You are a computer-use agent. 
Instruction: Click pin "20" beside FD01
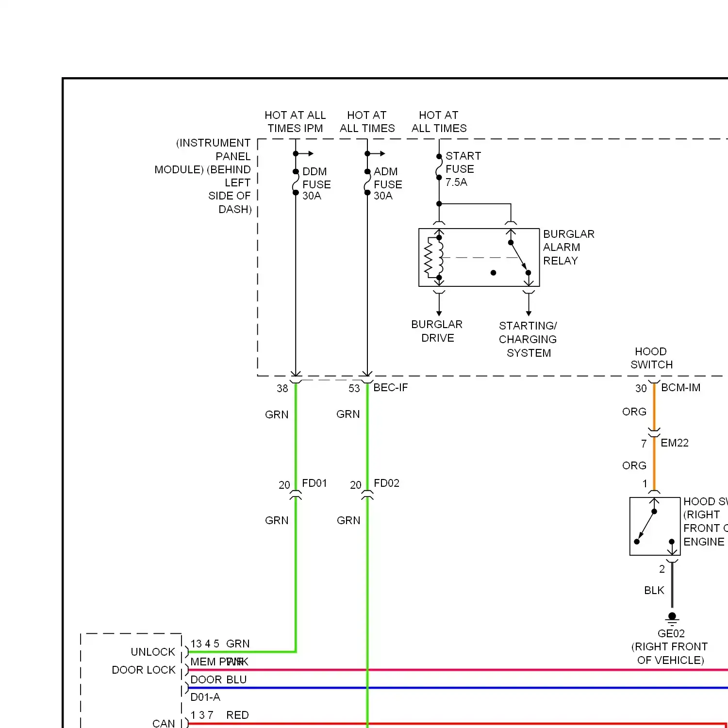pos(284,485)
